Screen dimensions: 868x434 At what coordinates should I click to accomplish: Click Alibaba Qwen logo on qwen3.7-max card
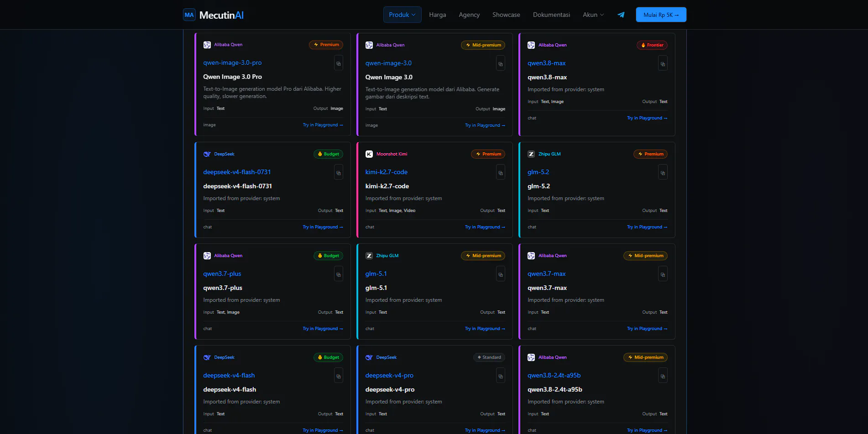click(x=531, y=256)
